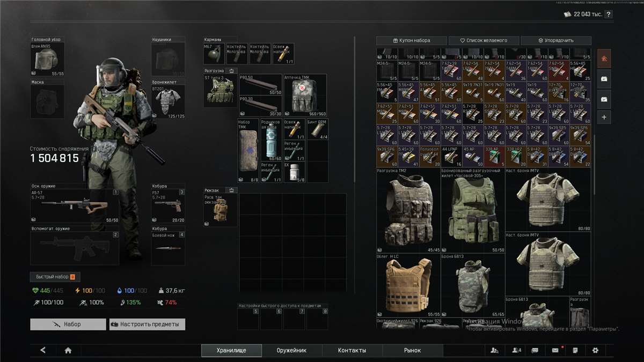The image size is (644, 362).
Task: Select the third storage box icon
Action: 604,99
